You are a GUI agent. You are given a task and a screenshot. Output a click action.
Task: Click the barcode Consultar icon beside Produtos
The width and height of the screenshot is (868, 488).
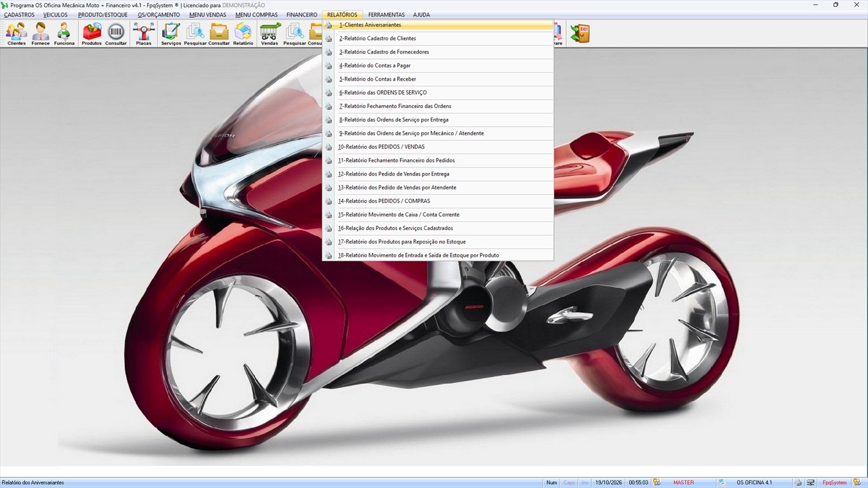click(116, 34)
